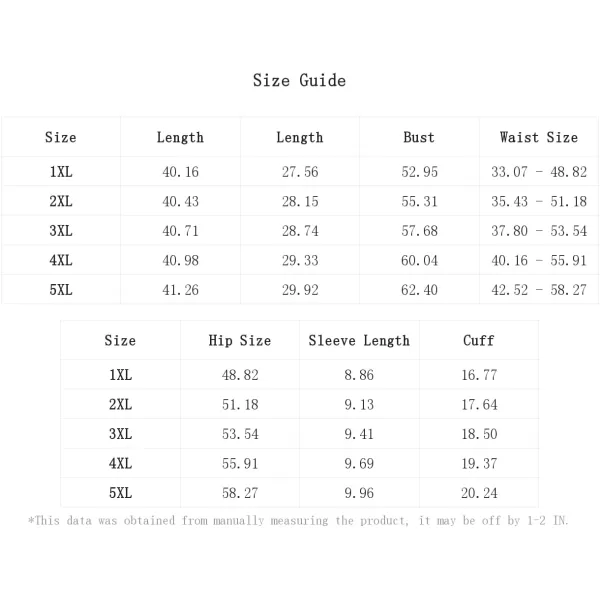Click the 3XL bust value 57.68
The width and height of the screenshot is (600, 600).
tap(419, 231)
